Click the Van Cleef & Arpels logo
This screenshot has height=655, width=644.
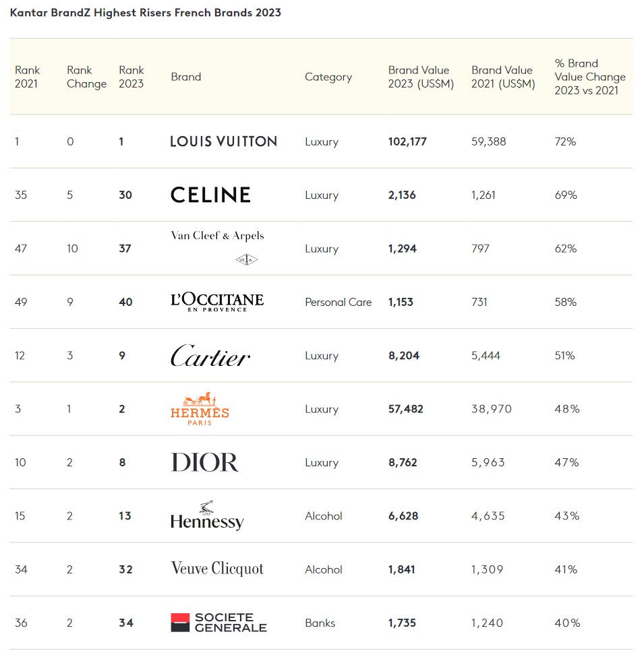coord(217,247)
